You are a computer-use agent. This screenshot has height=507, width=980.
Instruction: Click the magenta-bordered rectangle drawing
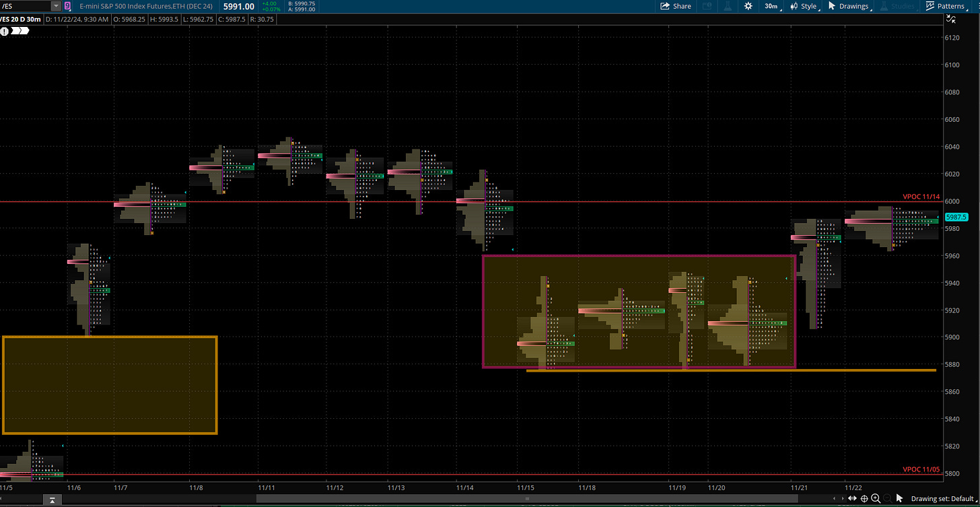(639, 311)
